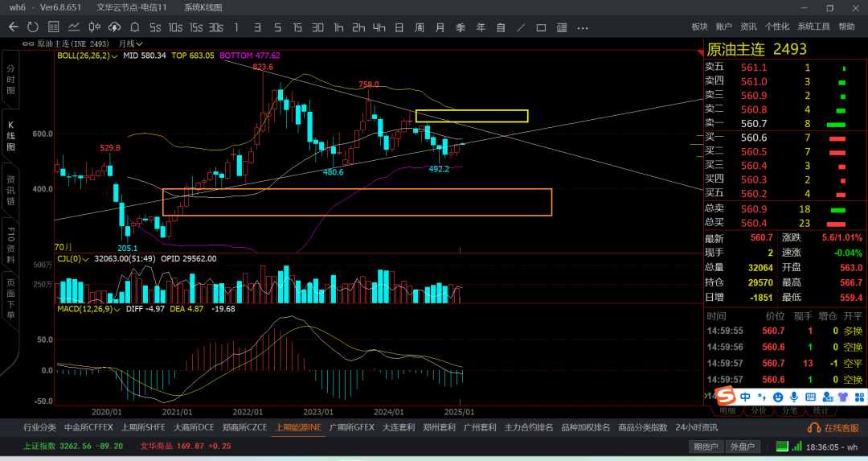Switch to the time-share line chart icon
The height and width of the screenshot is (461, 868).
[74, 27]
